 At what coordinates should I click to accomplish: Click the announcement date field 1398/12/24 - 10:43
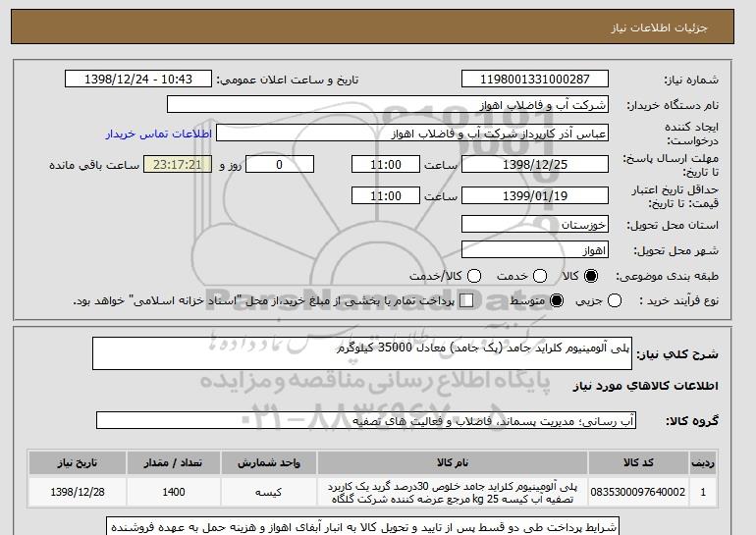click(137, 80)
